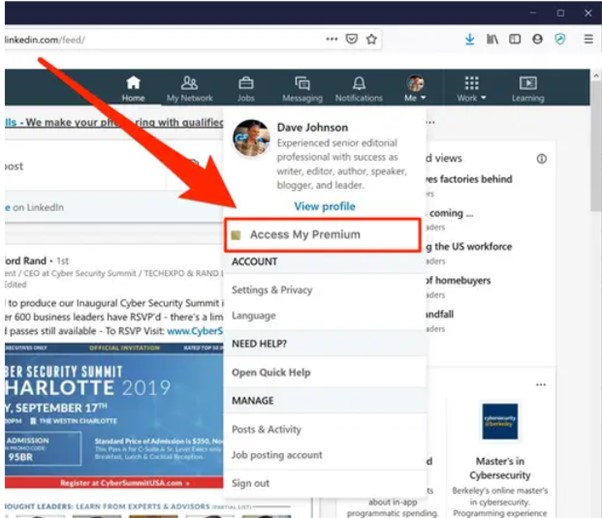This screenshot has width=602, height=518.
Task: Expand the Work apps grid dropdown
Action: click(471, 88)
